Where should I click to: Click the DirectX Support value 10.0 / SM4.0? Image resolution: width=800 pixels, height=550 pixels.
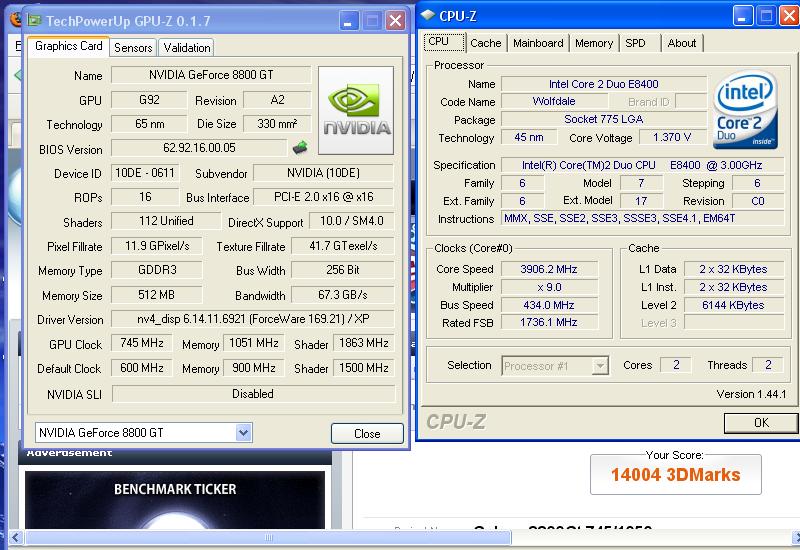(352, 221)
